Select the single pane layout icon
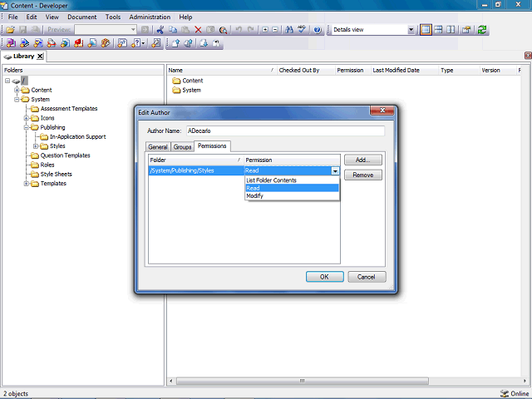 point(426,30)
